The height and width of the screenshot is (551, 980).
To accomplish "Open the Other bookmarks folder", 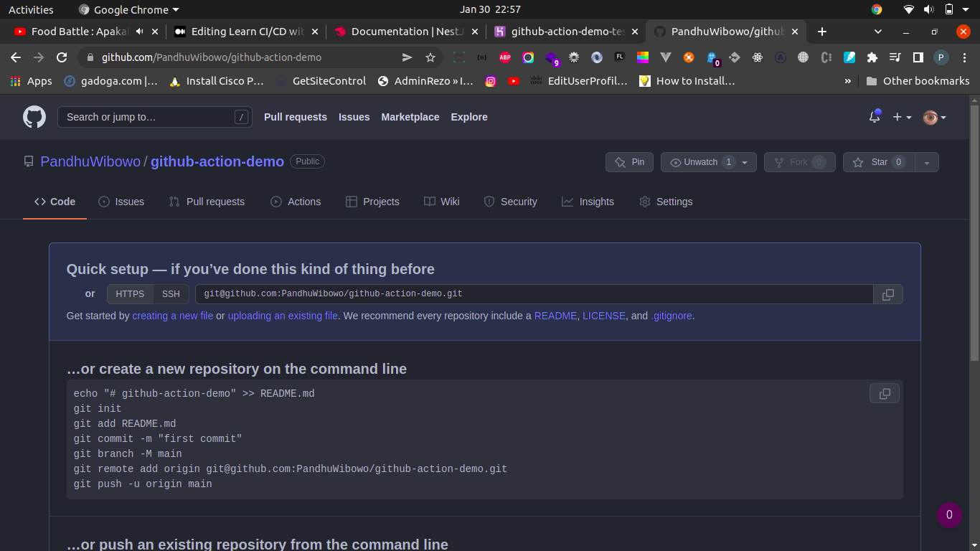I will click(918, 81).
